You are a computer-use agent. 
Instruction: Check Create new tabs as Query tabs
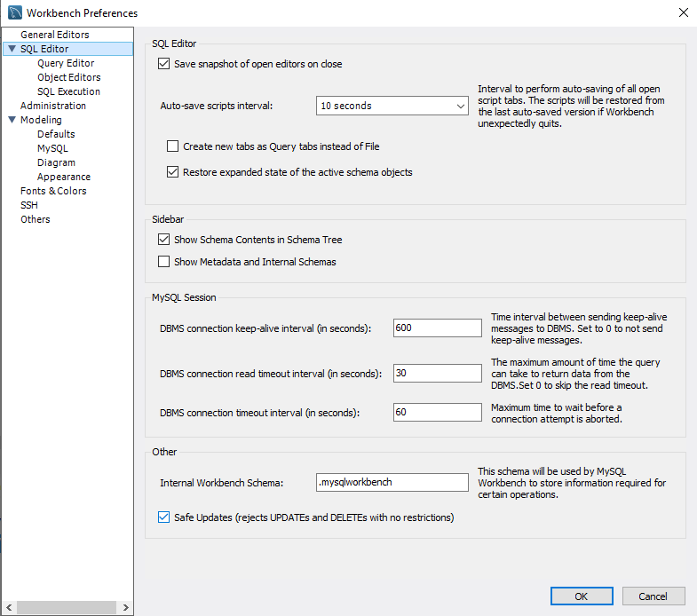(172, 146)
